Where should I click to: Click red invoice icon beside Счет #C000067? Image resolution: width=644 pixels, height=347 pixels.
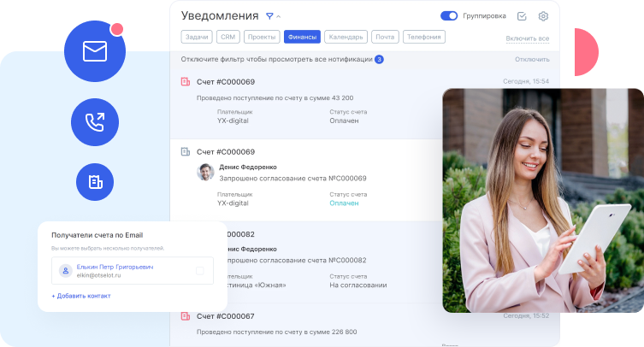tap(185, 316)
